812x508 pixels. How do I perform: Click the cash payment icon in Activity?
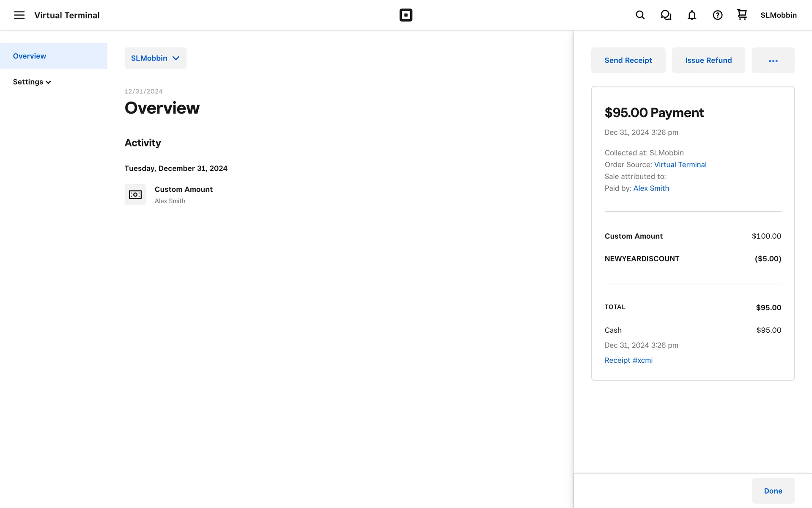coord(135,195)
